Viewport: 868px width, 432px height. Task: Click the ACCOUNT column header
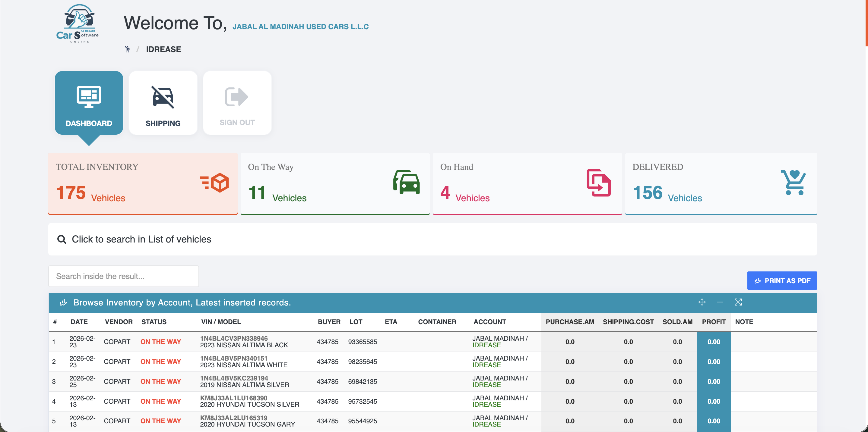tap(489, 322)
